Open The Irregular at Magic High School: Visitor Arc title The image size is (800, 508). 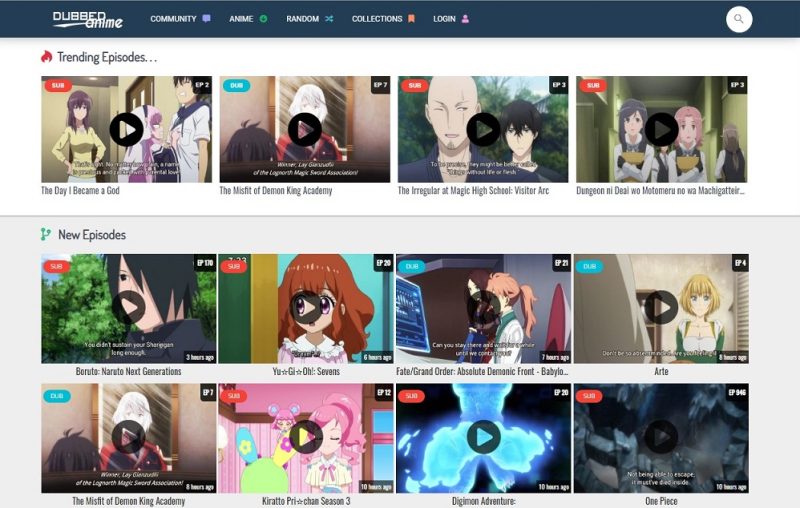pos(473,190)
